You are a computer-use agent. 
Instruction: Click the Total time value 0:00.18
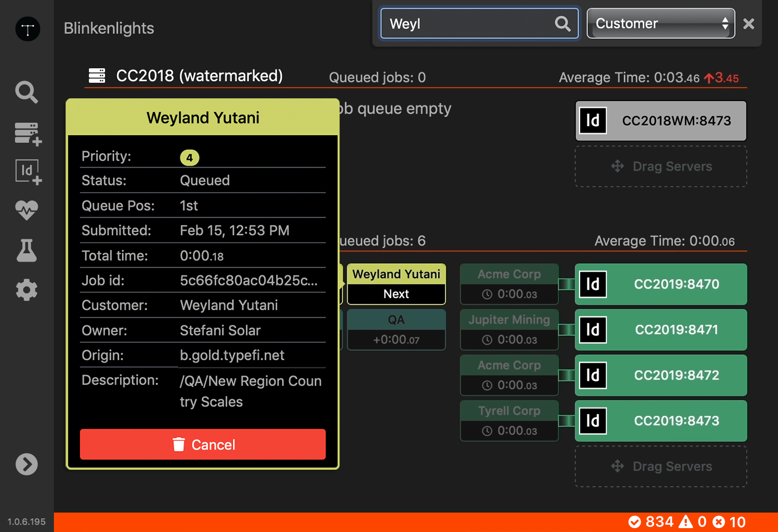tap(202, 255)
